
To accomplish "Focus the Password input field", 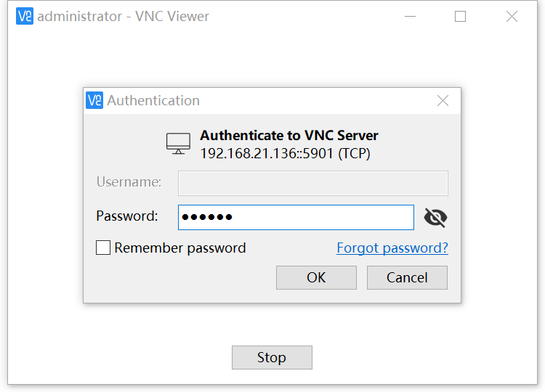I will coord(296,217).
